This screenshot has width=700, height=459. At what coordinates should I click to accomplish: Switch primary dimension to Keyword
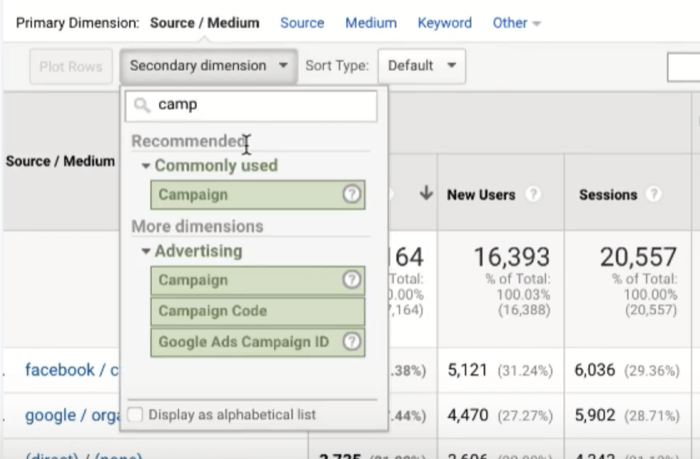[x=445, y=23]
